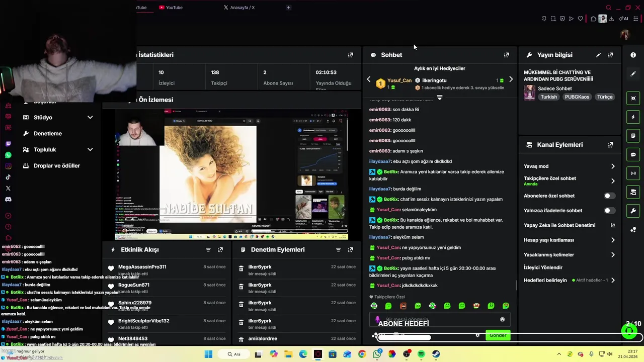Open the Sadece Sohbet category
This screenshot has width=644, height=362.
(554, 88)
